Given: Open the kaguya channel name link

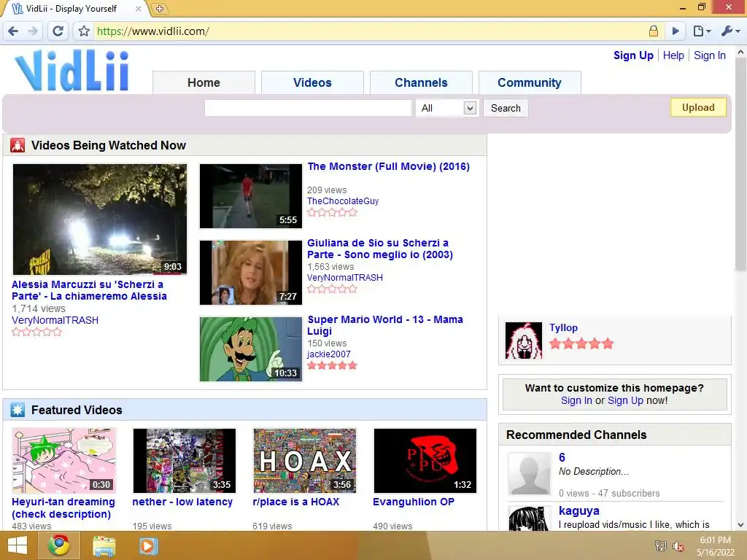Looking at the screenshot, I should tap(579, 511).
